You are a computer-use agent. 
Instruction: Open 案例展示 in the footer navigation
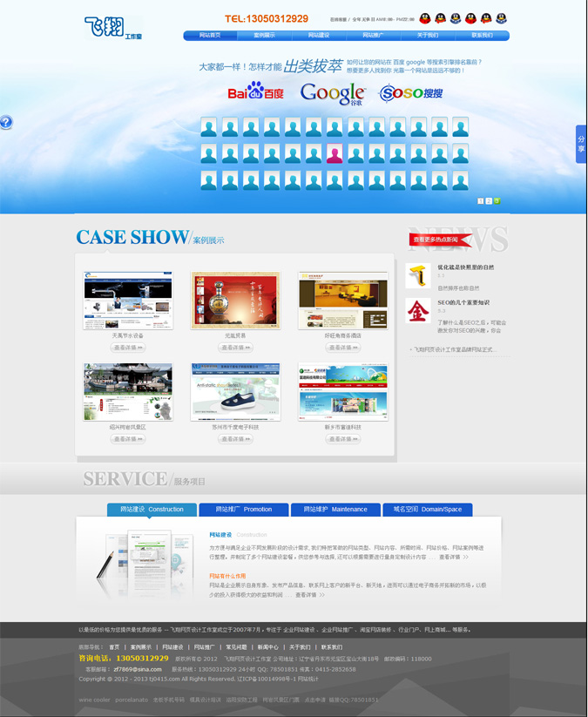[x=140, y=647]
